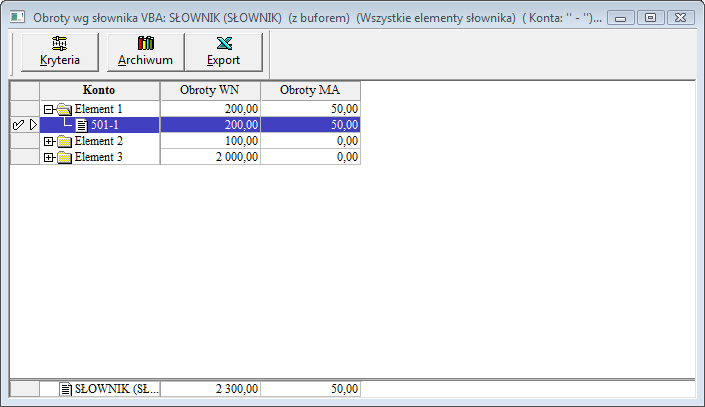Click the Archiwum books icon
705x407 pixels.
[146, 43]
